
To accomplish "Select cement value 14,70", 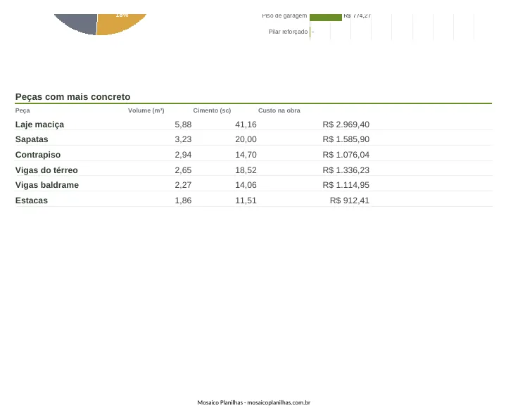I will click(246, 155).
